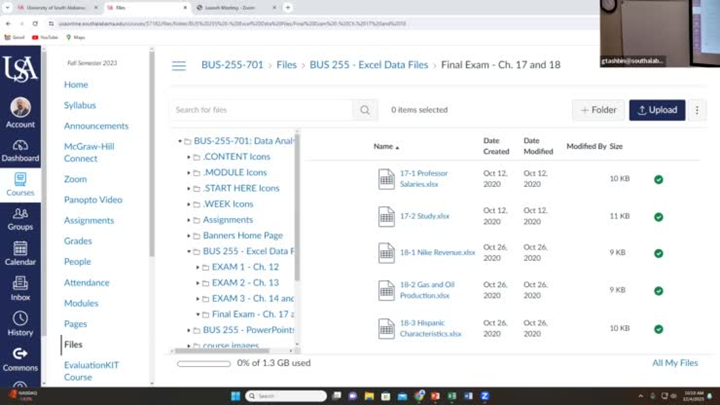The height and width of the screenshot is (405, 720).
Task: Toggle published status of 18-3 Hispanic Characteristics
Action: 658,329
